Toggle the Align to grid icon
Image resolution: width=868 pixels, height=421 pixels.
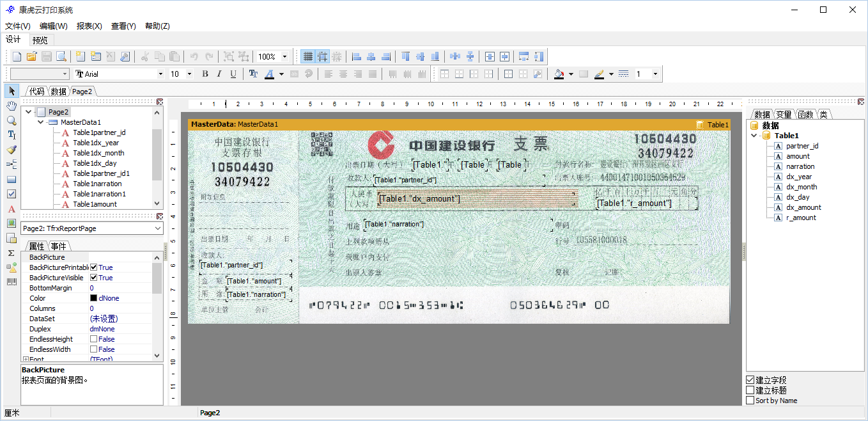[323, 57]
